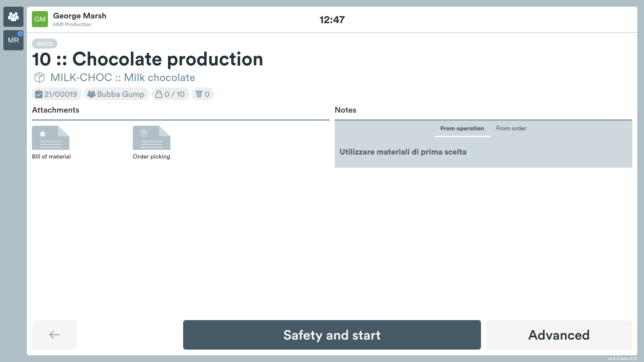This screenshot has height=362, width=644.
Task: Click the George Marsh user name
Action: (x=79, y=16)
